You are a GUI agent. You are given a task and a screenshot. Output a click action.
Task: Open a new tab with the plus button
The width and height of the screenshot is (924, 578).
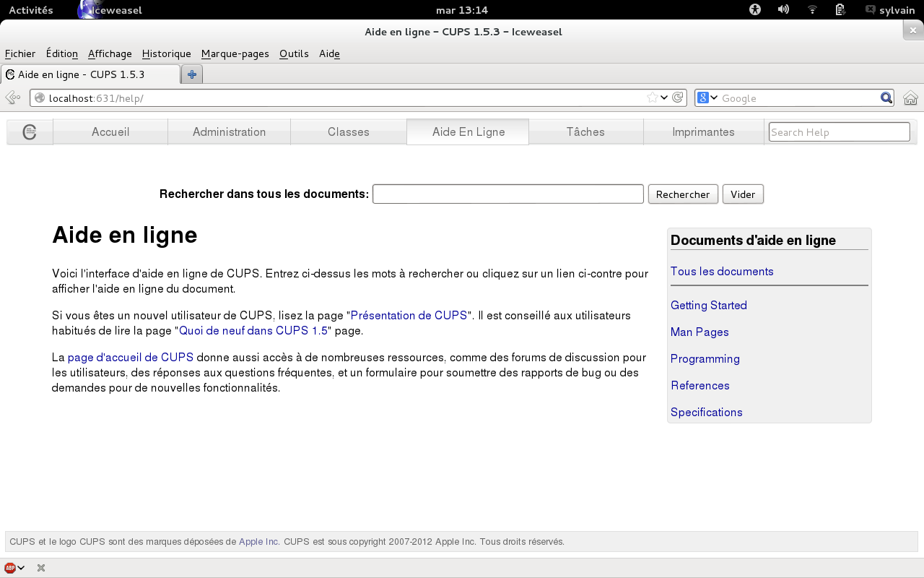coord(192,74)
